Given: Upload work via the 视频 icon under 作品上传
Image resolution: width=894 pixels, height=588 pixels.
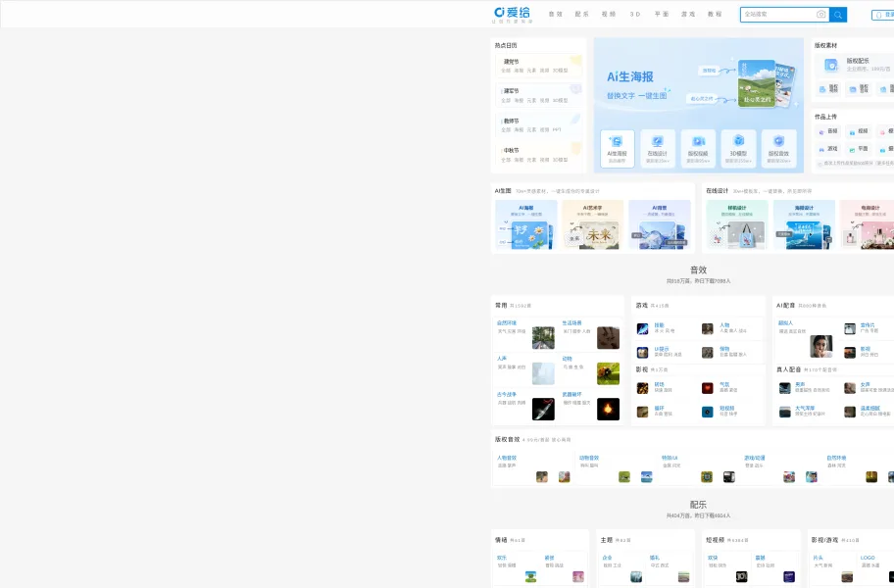Looking at the screenshot, I should (853, 131).
